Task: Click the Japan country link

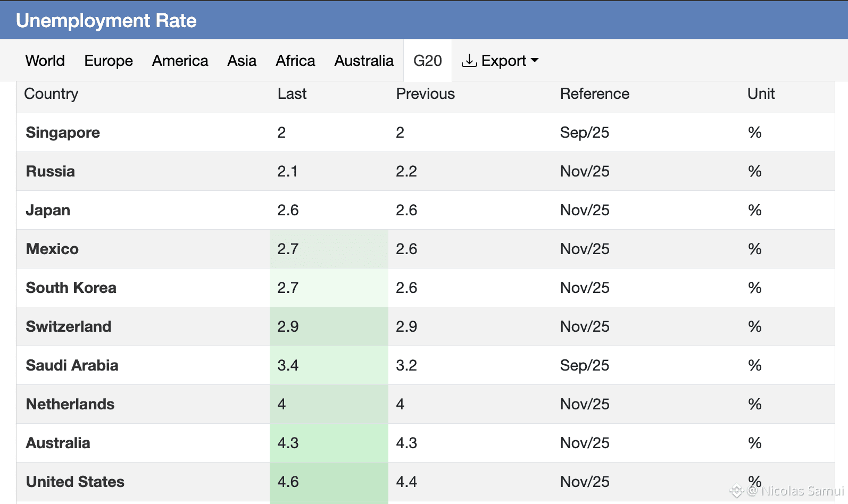Action: (x=48, y=210)
